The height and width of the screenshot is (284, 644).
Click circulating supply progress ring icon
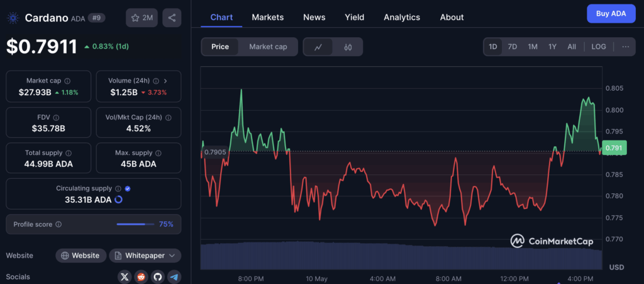(118, 200)
